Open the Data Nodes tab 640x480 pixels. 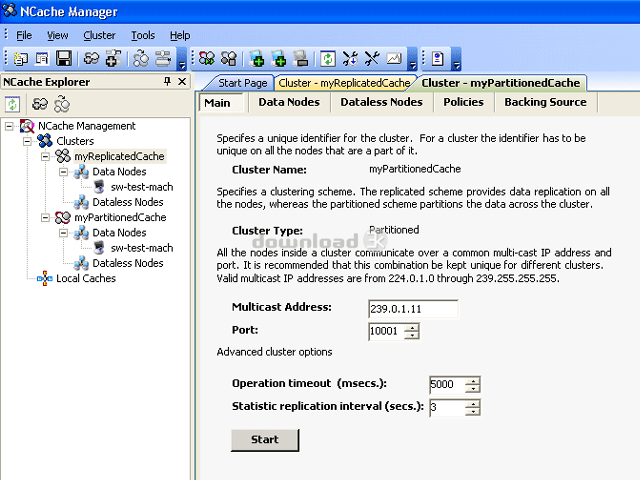pyautogui.click(x=289, y=102)
